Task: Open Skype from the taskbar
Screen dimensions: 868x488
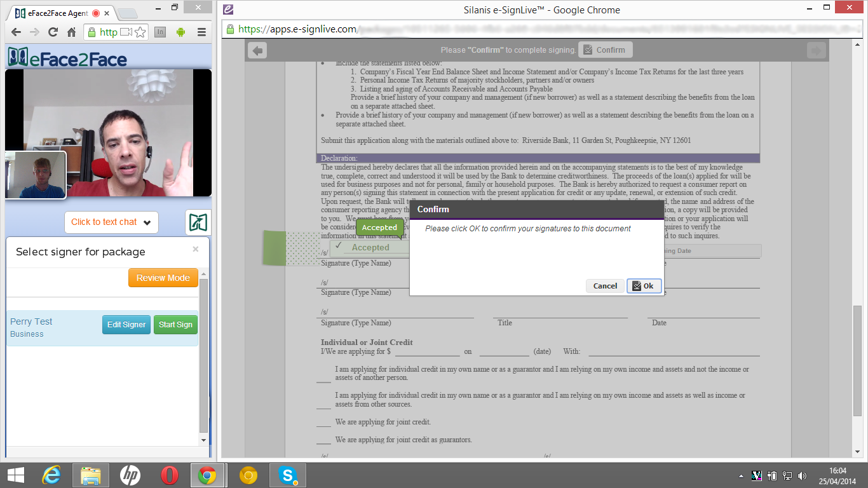Action: coord(288,475)
